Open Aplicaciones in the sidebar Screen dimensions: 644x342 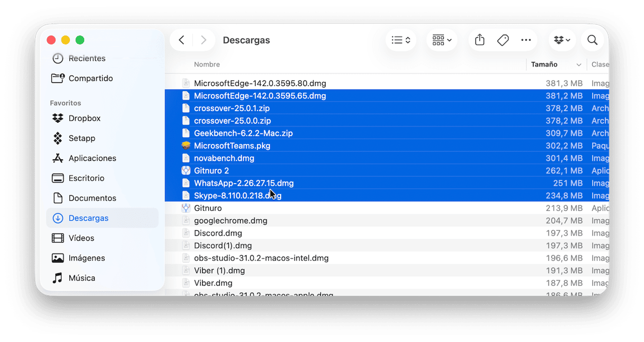[102, 158]
